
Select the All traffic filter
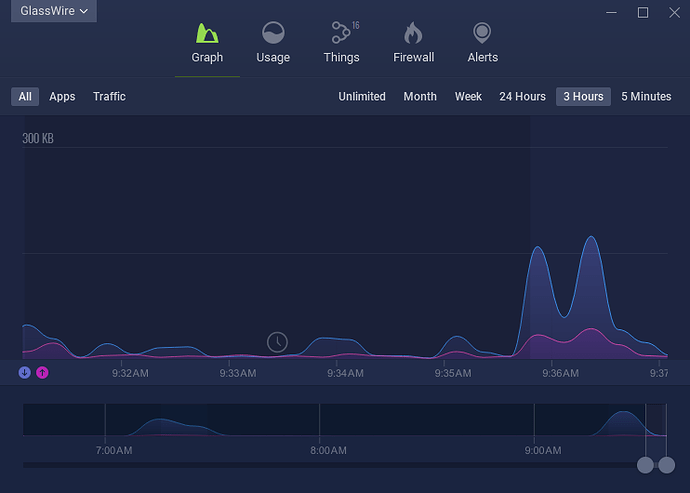[25, 97]
